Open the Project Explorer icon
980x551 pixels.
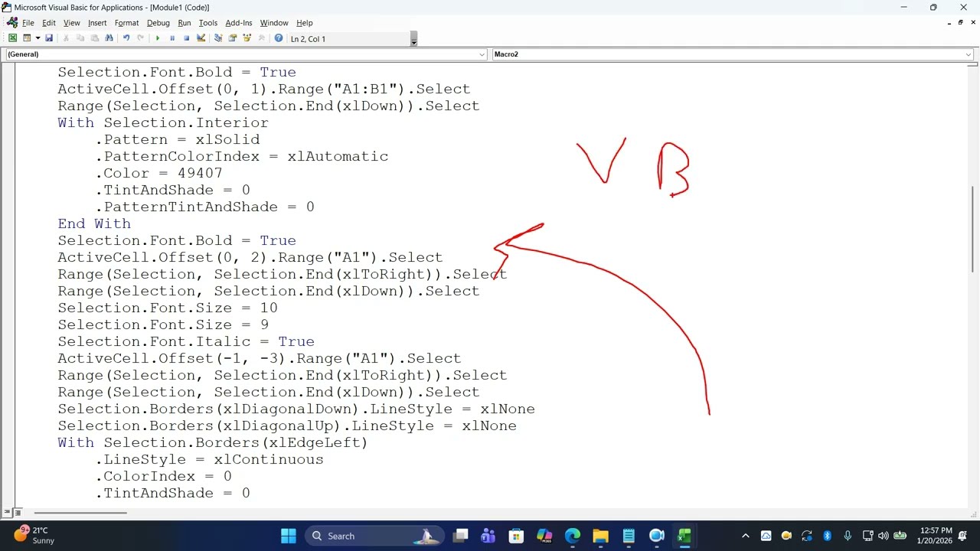point(218,38)
